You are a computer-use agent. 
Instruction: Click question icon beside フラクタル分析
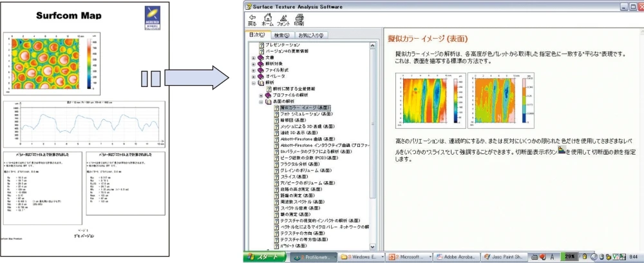click(x=276, y=164)
